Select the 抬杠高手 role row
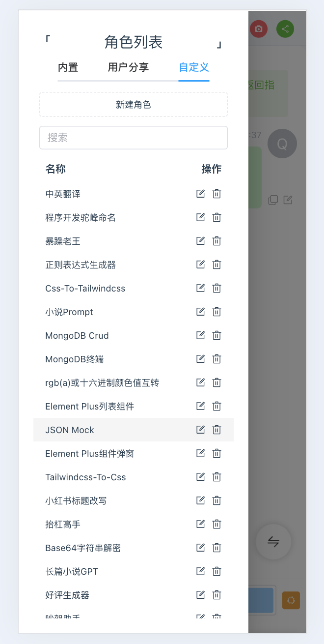 [98, 524]
